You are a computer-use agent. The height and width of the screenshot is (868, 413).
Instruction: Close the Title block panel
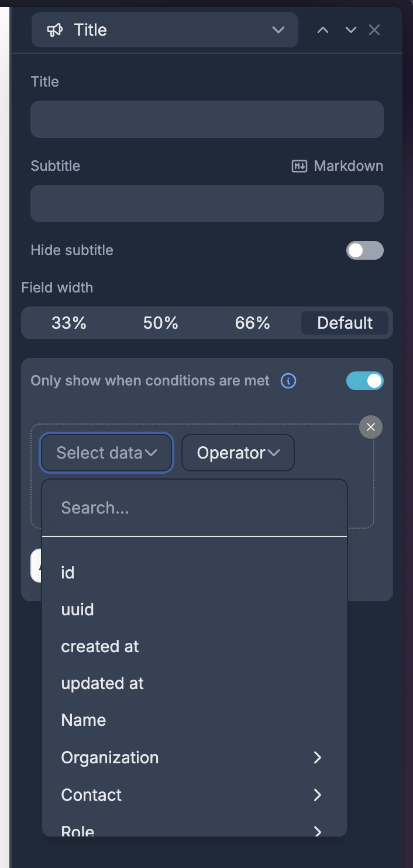coord(374,30)
